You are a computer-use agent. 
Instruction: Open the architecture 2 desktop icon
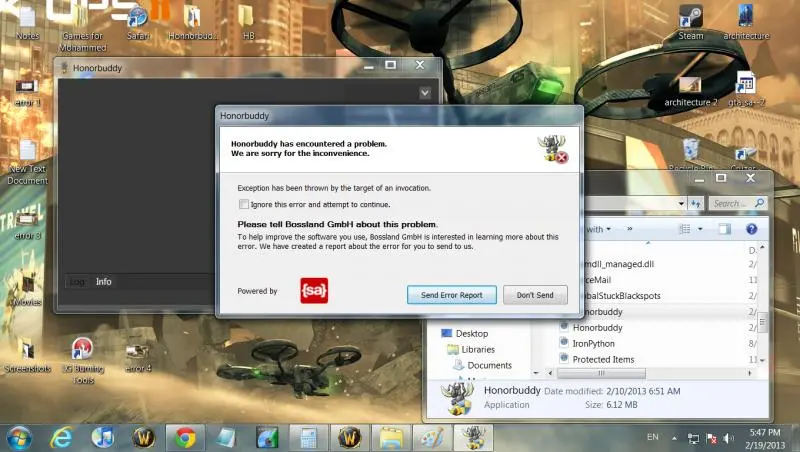pyautogui.click(x=690, y=91)
